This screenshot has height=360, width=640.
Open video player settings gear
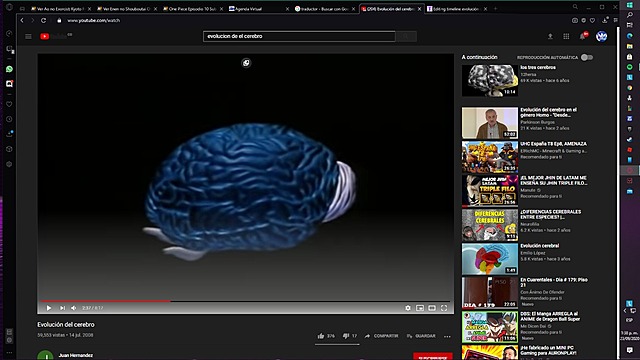pyautogui.click(x=408, y=308)
